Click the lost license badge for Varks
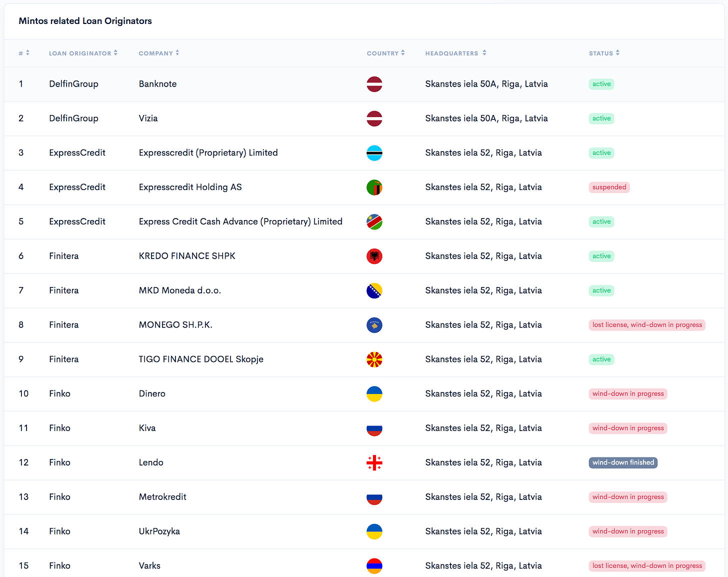 point(647,566)
